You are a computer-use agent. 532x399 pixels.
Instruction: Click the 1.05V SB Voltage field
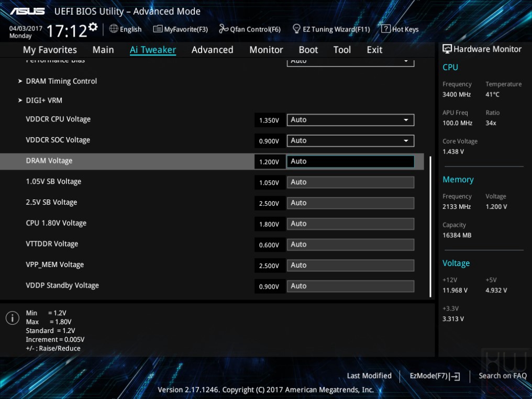pos(350,182)
